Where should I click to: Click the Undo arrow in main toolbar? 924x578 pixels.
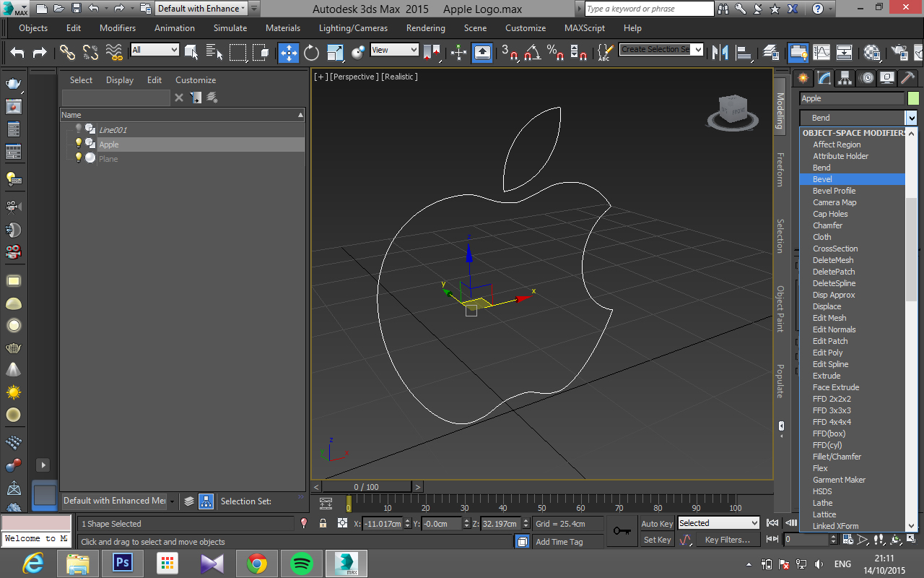point(17,52)
